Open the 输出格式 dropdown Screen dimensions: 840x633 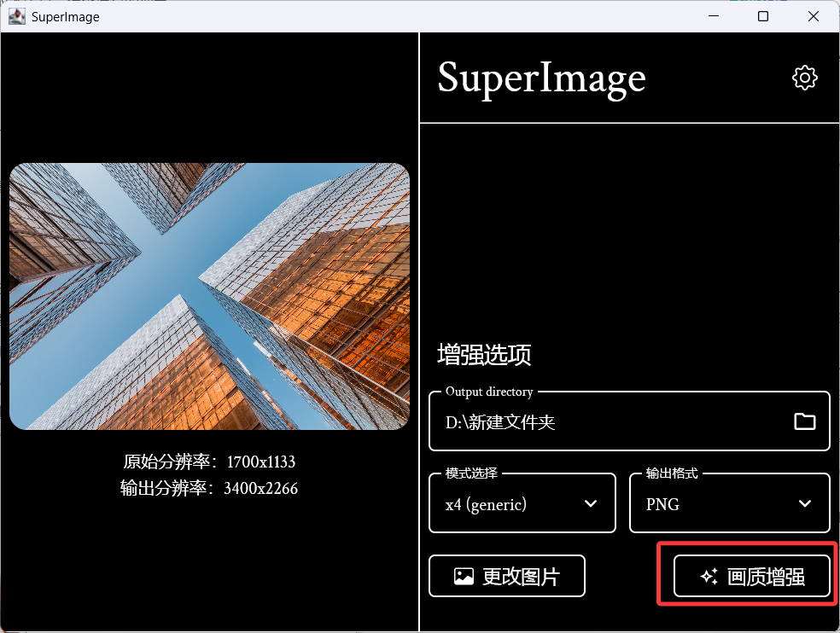point(729,503)
